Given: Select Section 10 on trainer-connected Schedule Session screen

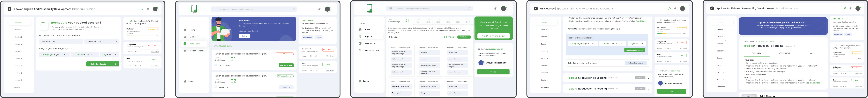Looking at the screenshot, I should tap(721, 87).
